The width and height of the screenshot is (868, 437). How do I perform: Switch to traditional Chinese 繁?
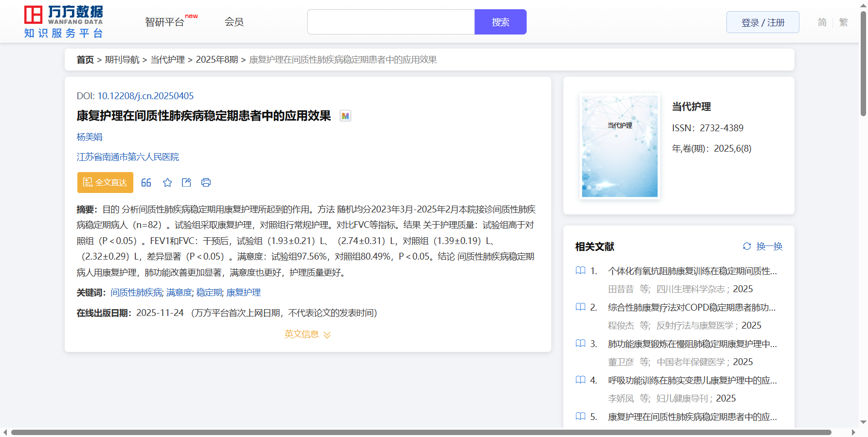click(x=844, y=22)
